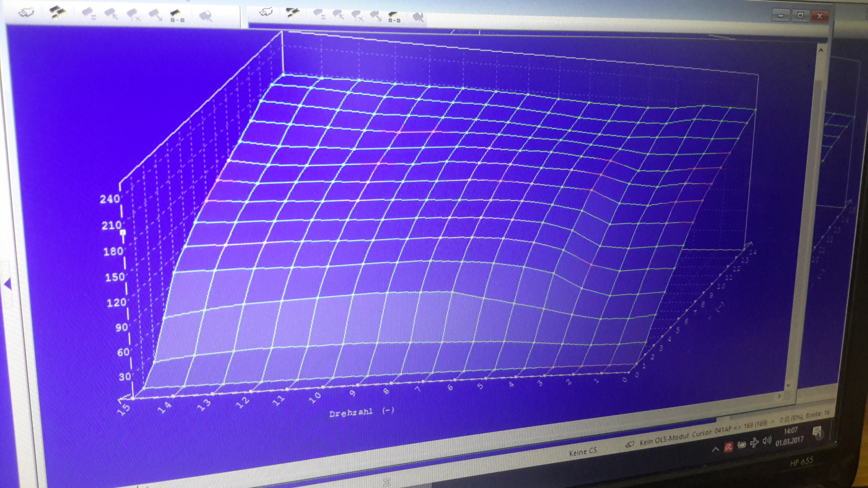Click the value marker on the vertical axis
Image resolution: width=868 pixels, height=488 pixels.
[123, 233]
